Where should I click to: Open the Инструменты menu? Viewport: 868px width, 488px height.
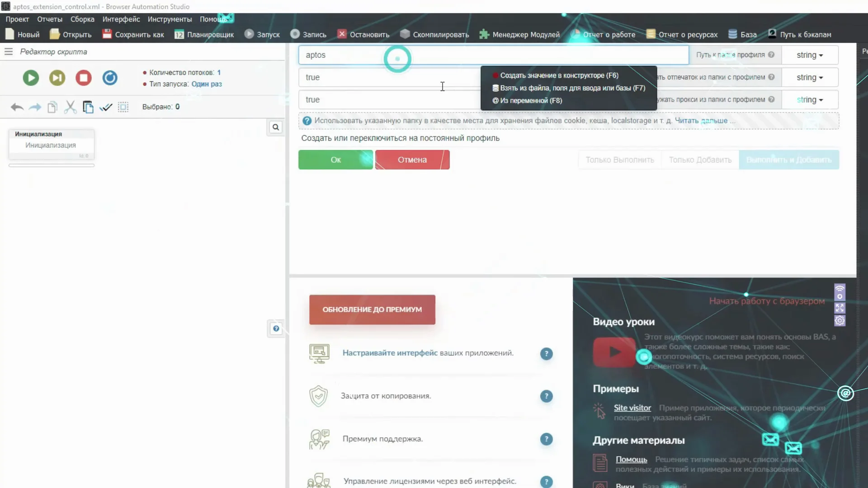click(x=170, y=19)
